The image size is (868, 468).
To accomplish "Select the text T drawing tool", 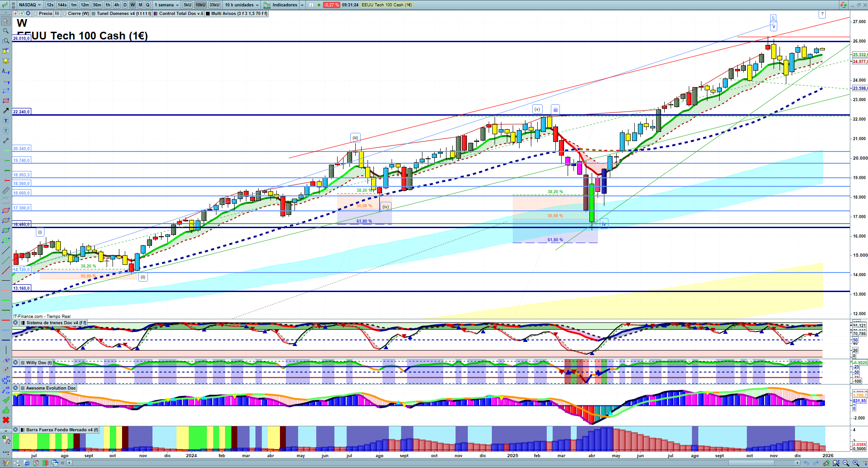I will [6, 121].
